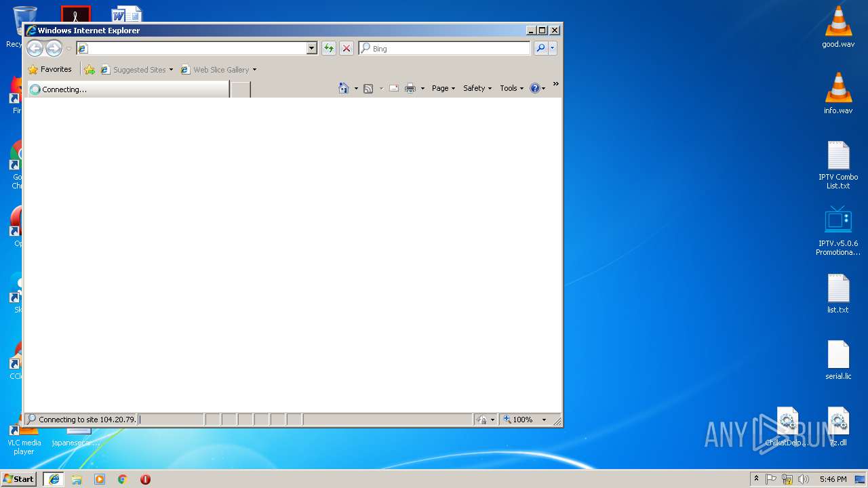
Task: Select info.wav desktop file
Action: [x=838, y=94]
